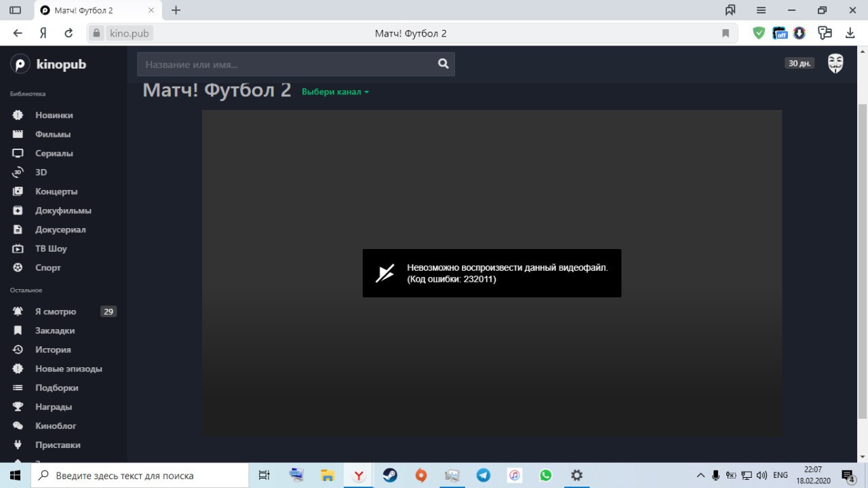Image resolution: width=868 pixels, height=488 pixels.
Task: Open Telegram from the taskbar
Action: (484, 475)
